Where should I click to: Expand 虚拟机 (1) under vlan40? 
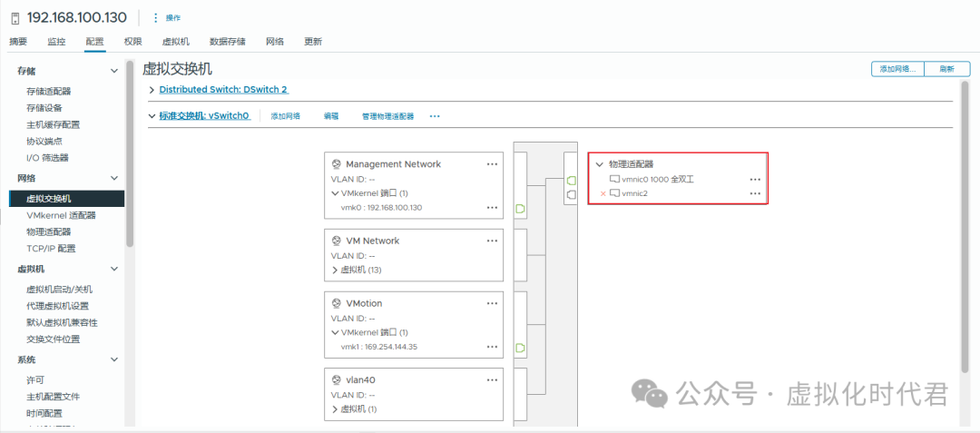coord(334,409)
